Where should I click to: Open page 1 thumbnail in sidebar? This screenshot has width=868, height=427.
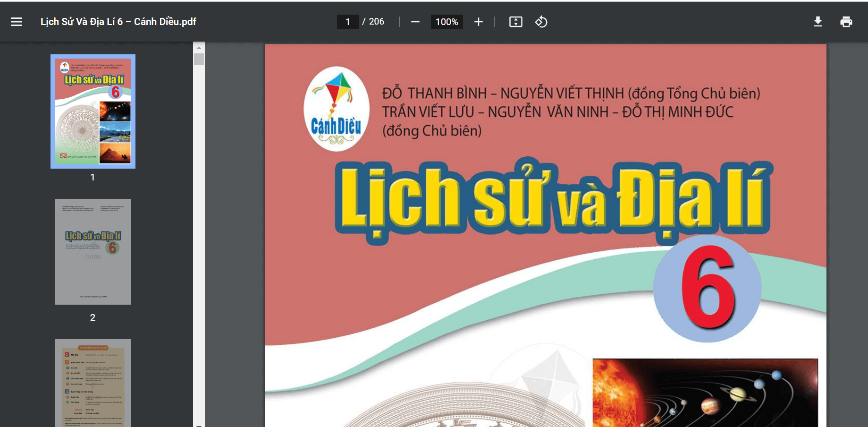pyautogui.click(x=93, y=111)
